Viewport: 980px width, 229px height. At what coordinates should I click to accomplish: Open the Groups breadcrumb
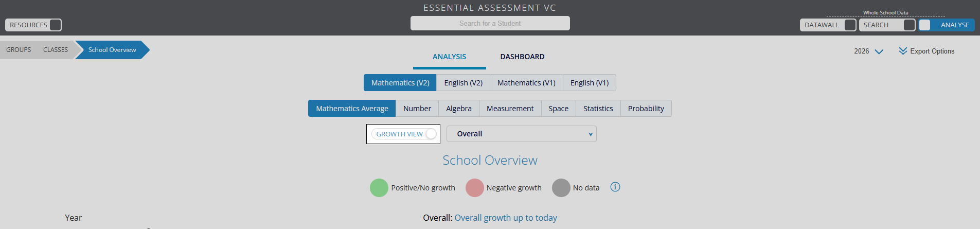click(19, 50)
